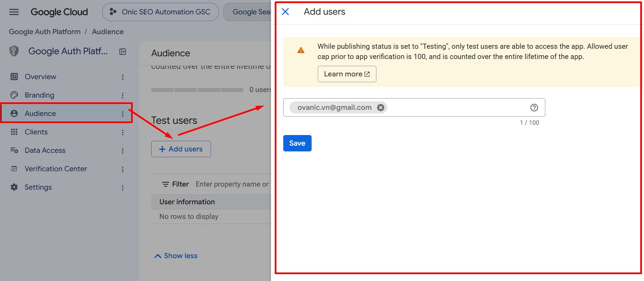Click the Add users button under Test users
Viewport: 644px width, 281px height.
181,149
